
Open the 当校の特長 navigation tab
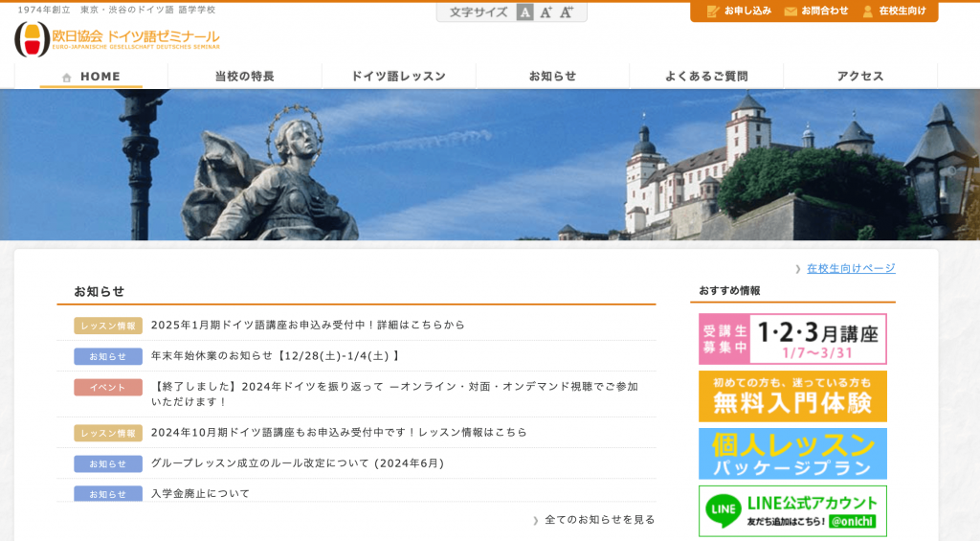tap(244, 77)
